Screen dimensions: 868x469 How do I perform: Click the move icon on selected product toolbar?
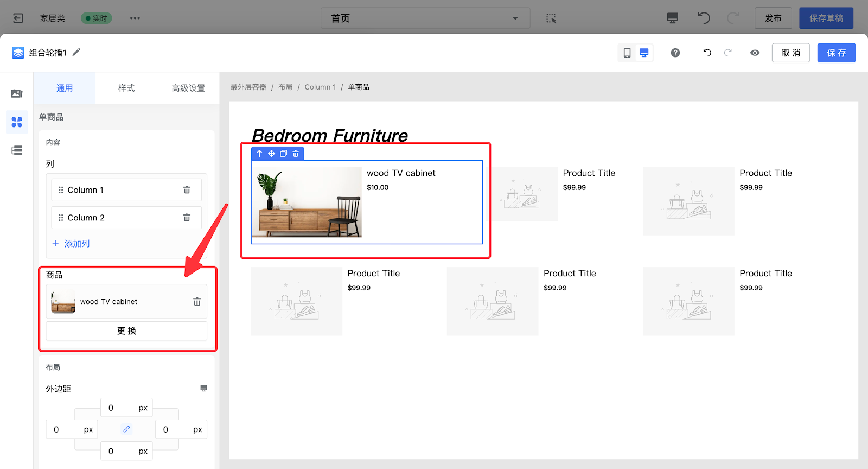271,154
